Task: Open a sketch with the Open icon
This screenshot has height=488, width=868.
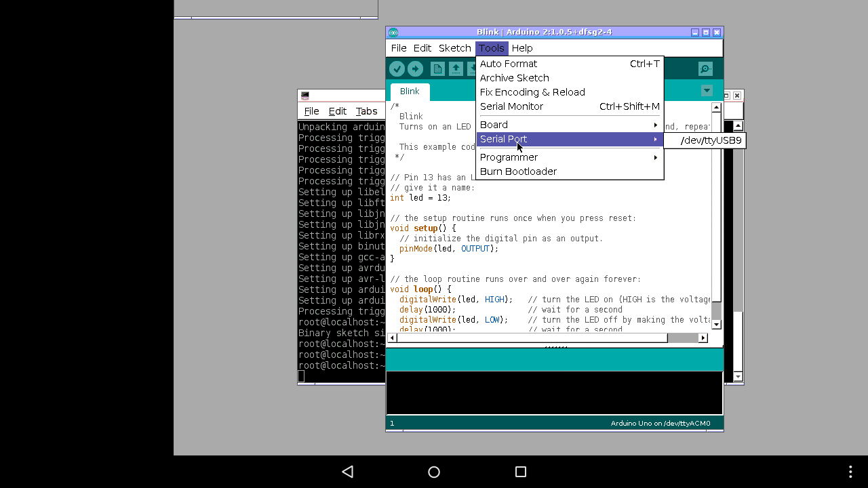Action: pyautogui.click(x=456, y=68)
